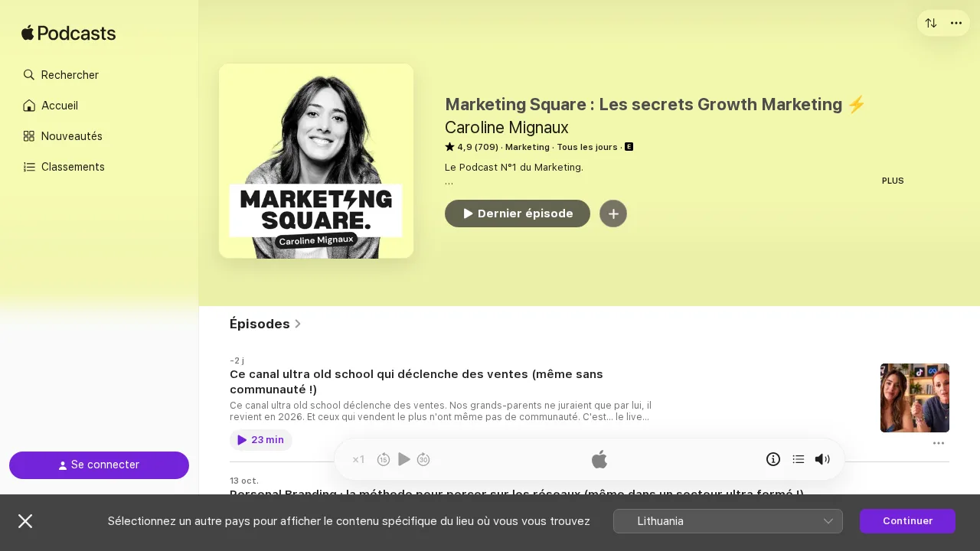980x551 pixels.
Task: Open Caroline Mignaux author link
Action: [507, 128]
